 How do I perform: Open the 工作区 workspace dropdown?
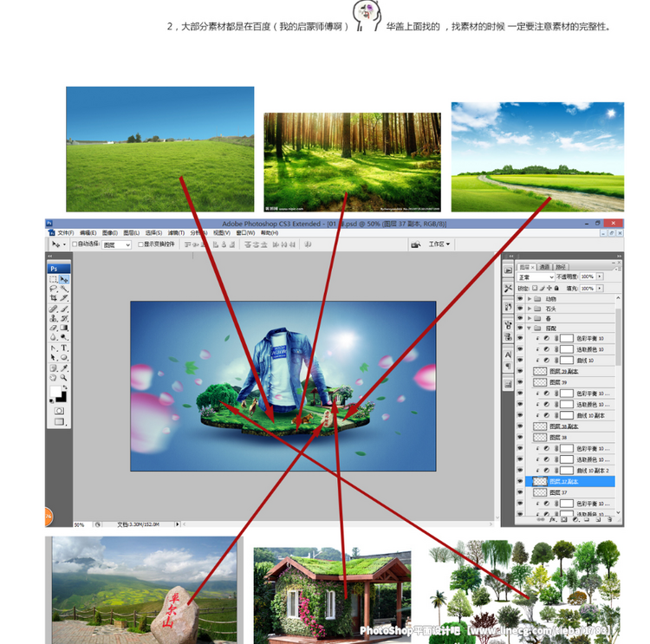[439, 244]
